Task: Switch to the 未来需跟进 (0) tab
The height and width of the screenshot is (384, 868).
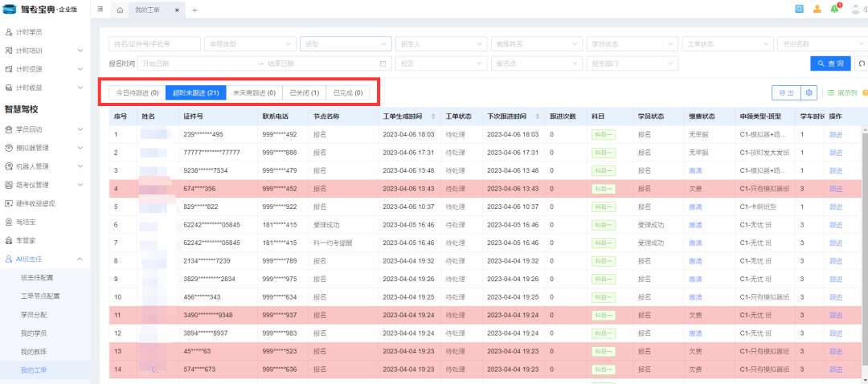Action: coord(254,93)
